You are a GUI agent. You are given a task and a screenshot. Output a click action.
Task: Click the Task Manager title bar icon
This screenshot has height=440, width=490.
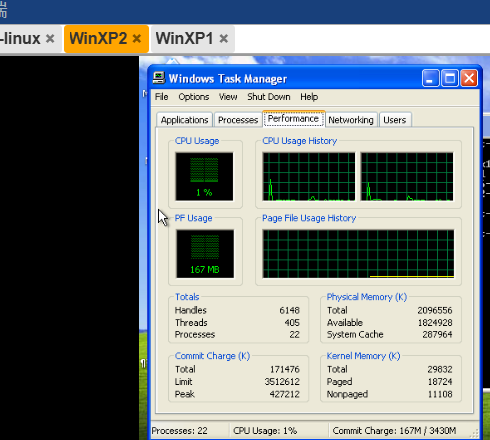tap(159, 78)
